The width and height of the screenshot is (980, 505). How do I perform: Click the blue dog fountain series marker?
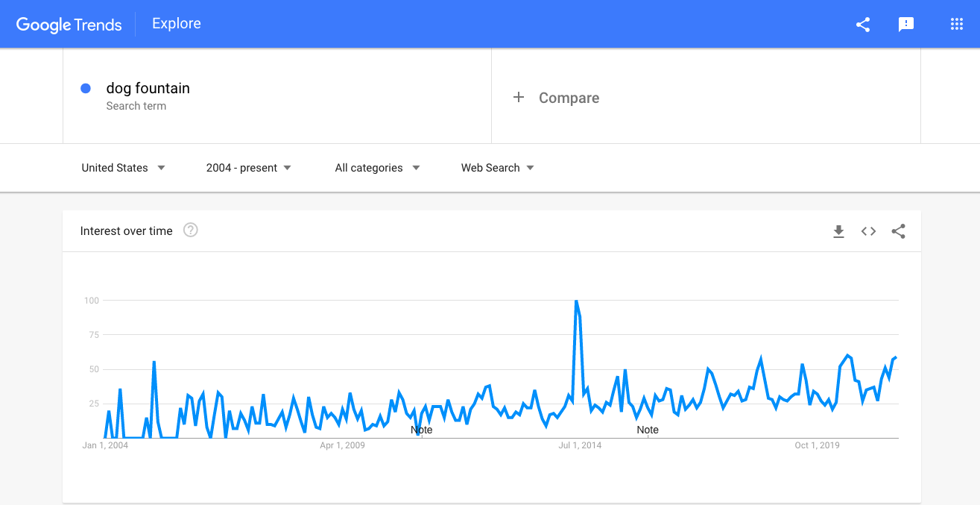click(86, 88)
